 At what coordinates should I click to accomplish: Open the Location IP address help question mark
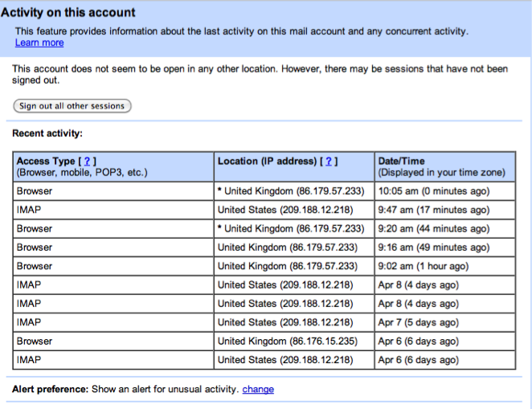[329, 162]
